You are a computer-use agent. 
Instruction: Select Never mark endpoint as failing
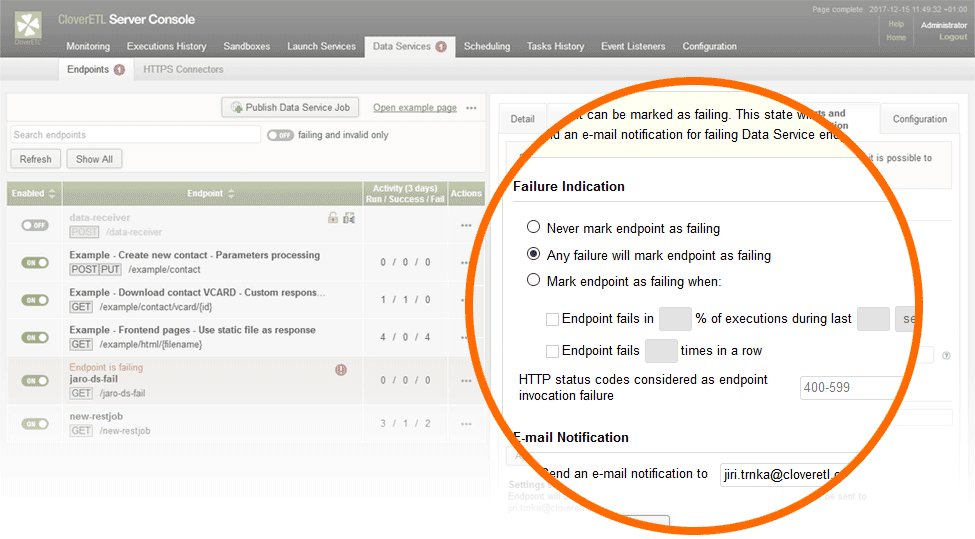tap(534, 227)
